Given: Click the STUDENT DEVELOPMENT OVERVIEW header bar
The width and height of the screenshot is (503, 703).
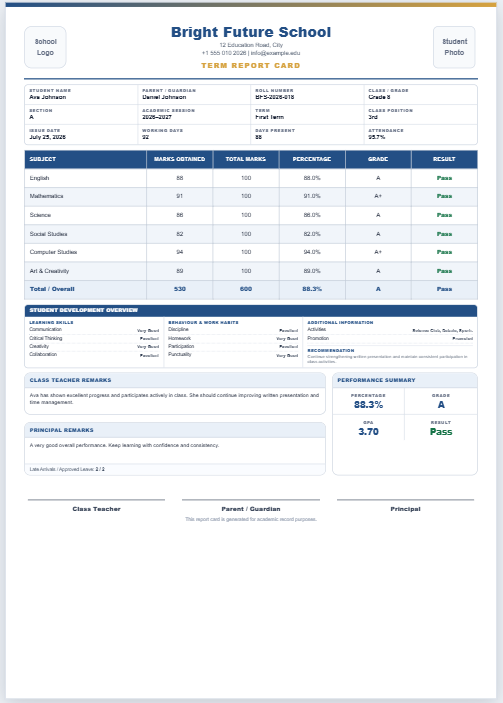Looking at the screenshot, I should (x=251, y=310).
